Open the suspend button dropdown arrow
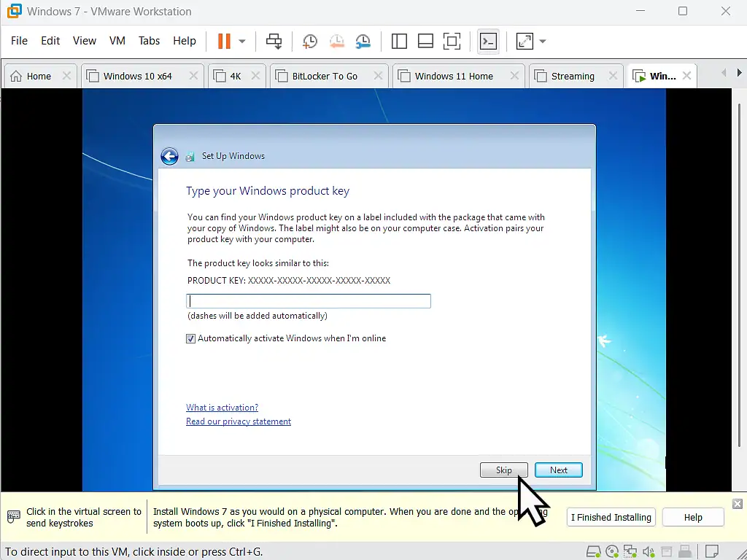747x560 pixels. tap(241, 41)
